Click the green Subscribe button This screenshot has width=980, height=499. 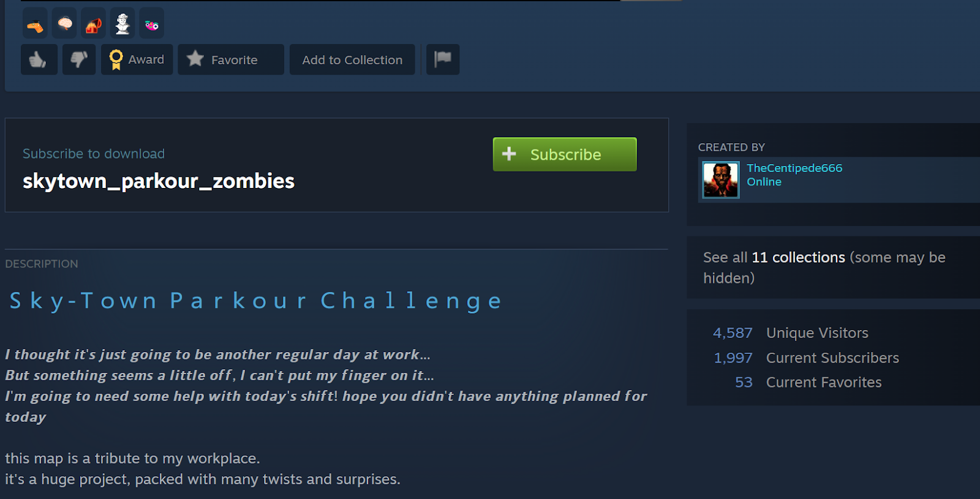(565, 154)
